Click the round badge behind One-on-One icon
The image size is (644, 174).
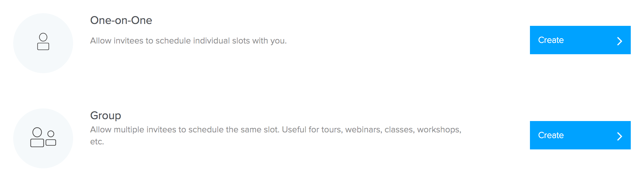[43, 43]
